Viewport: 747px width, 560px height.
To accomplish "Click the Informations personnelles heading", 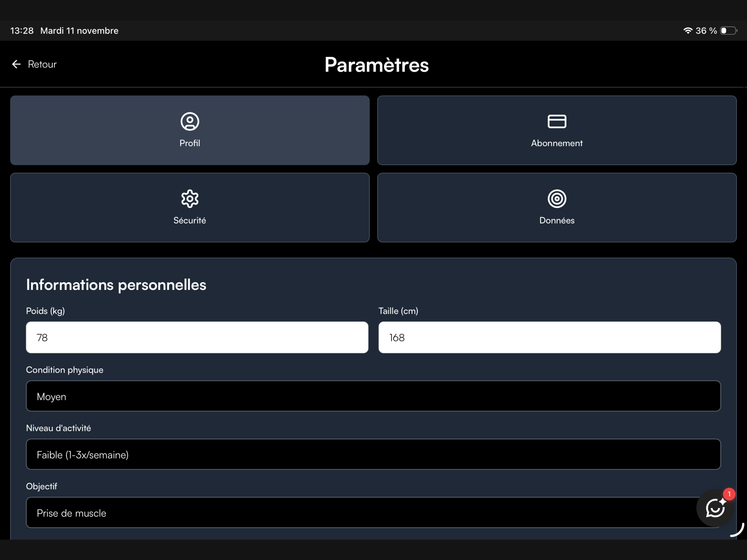I will coord(116,285).
